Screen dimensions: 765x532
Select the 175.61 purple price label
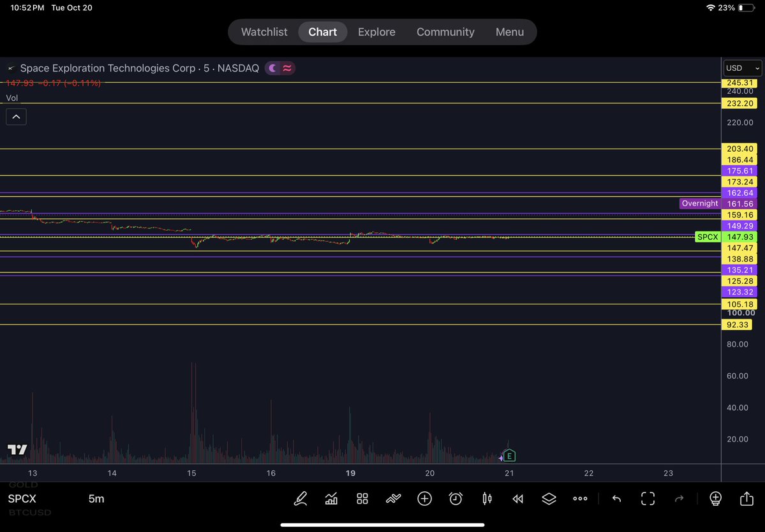tap(739, 171)
